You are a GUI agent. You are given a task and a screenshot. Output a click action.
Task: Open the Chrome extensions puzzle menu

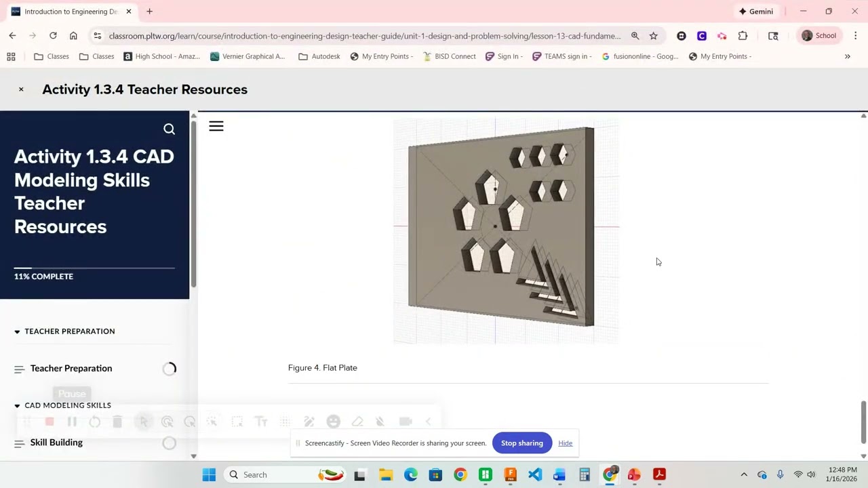743,36
